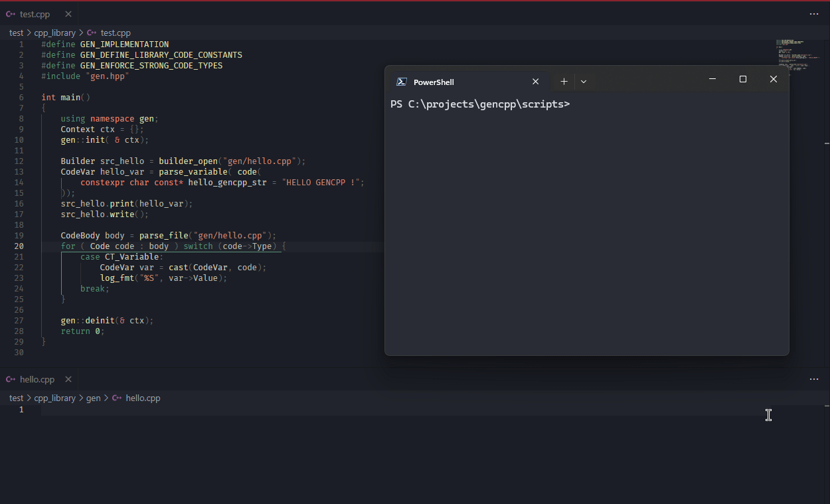This screenshot has width=830, height=504.
Task: Open the cpp_library breadcrumb dropdown
Action: [55, 33]
